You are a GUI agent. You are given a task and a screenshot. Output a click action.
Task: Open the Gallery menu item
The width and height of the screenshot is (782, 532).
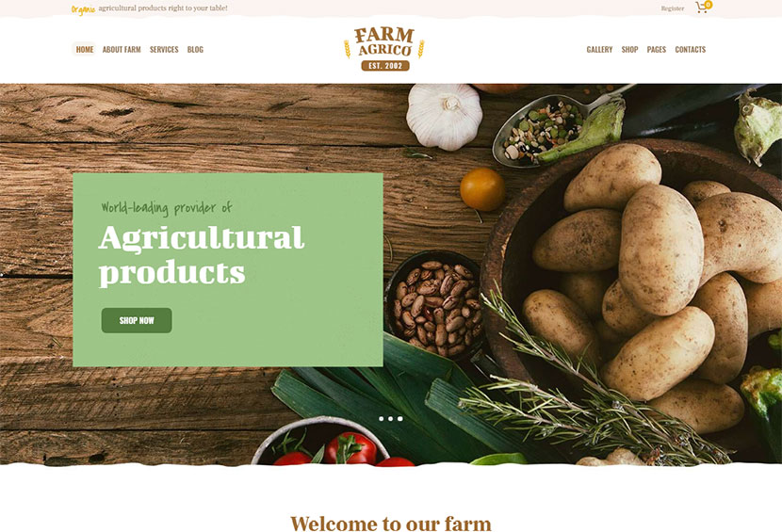(599, 49)
